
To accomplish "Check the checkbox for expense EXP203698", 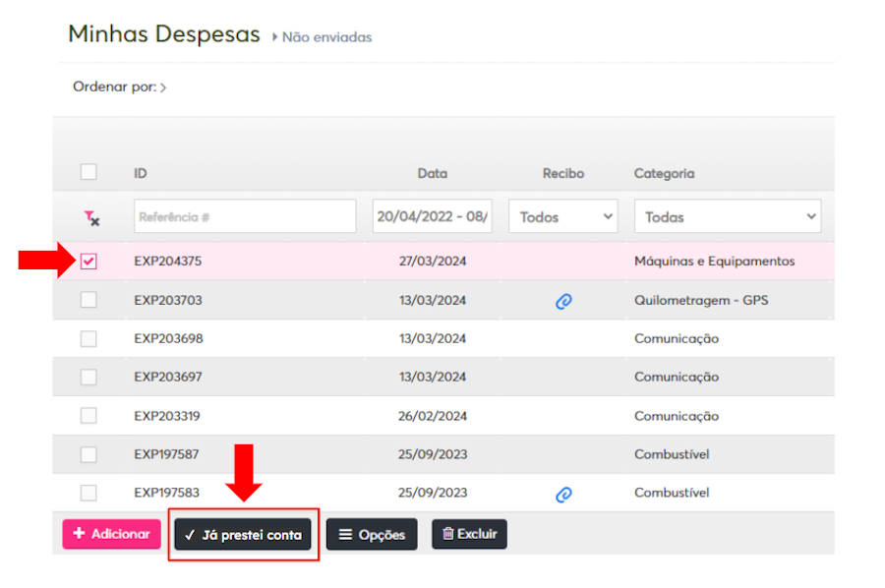I will 88,337.
